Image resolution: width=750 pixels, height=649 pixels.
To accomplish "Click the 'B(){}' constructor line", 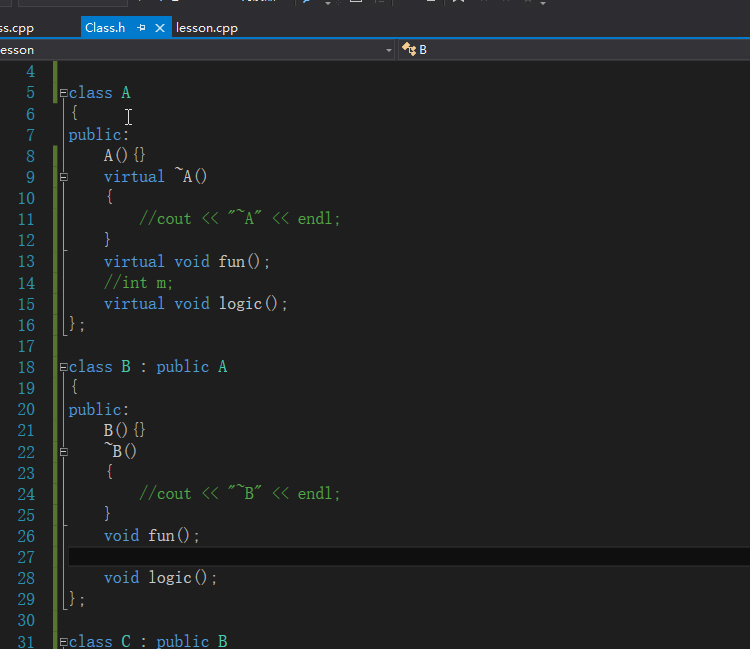I will pyautogui.click(x=124, y=430).
